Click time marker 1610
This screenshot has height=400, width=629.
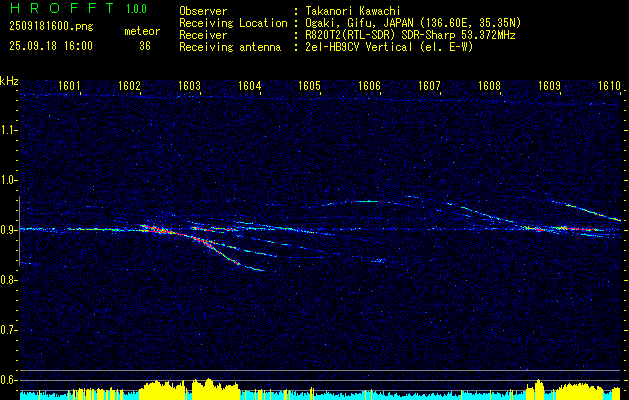coord(610,86)
